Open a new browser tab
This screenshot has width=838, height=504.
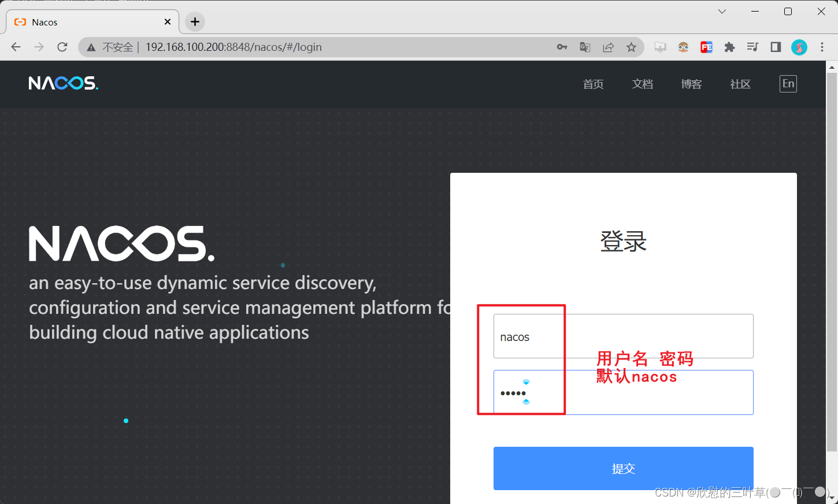click(x=195, y=22)
